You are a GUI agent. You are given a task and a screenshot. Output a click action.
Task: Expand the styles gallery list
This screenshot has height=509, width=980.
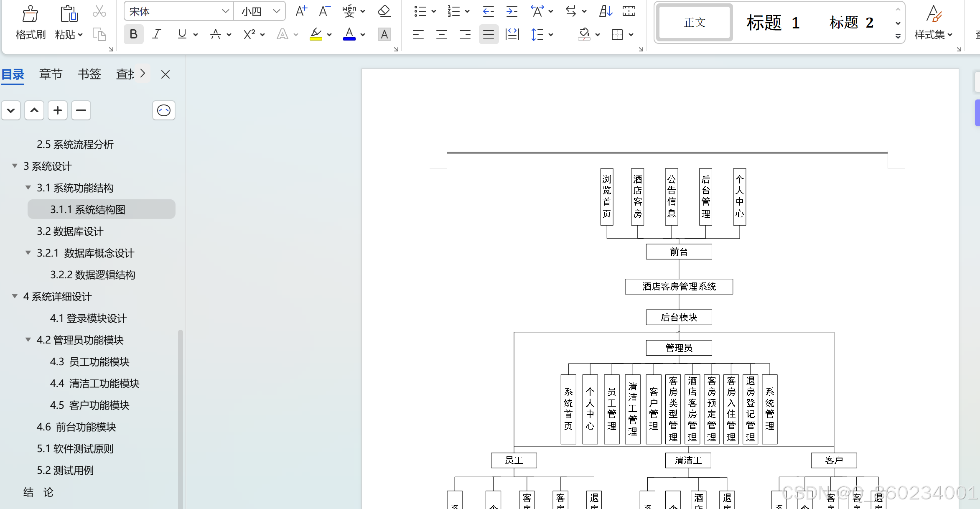coord(898,37)
